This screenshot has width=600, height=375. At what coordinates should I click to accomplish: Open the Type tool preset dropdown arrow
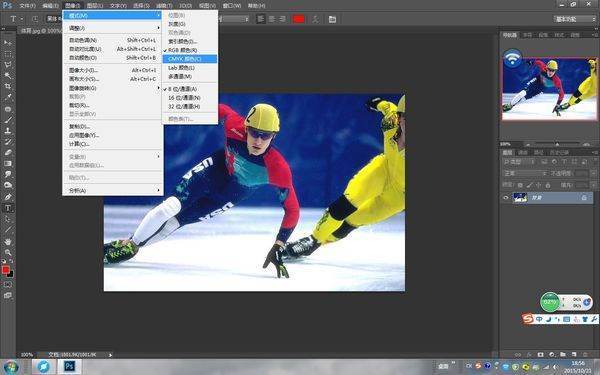coord(22,19)
